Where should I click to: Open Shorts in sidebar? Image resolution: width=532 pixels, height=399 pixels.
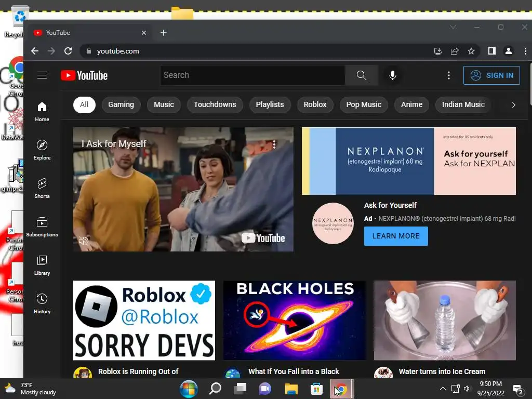click(x=42, y=188)
